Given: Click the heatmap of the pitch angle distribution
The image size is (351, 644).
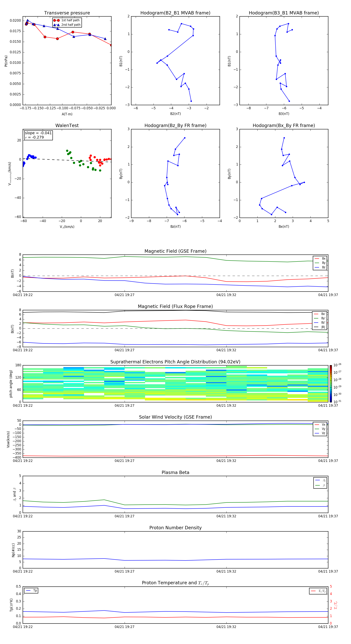Looking at the screenshot, I should click(x=175, y=384).
